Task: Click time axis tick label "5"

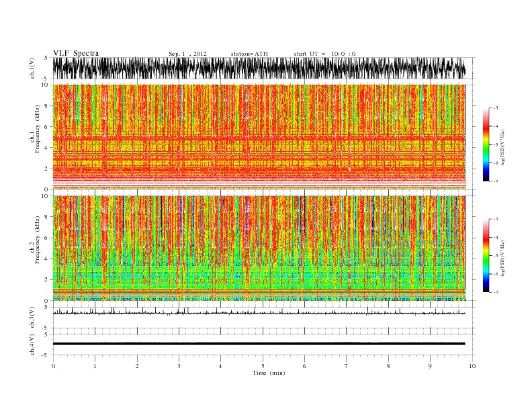Action: [263, 366]
